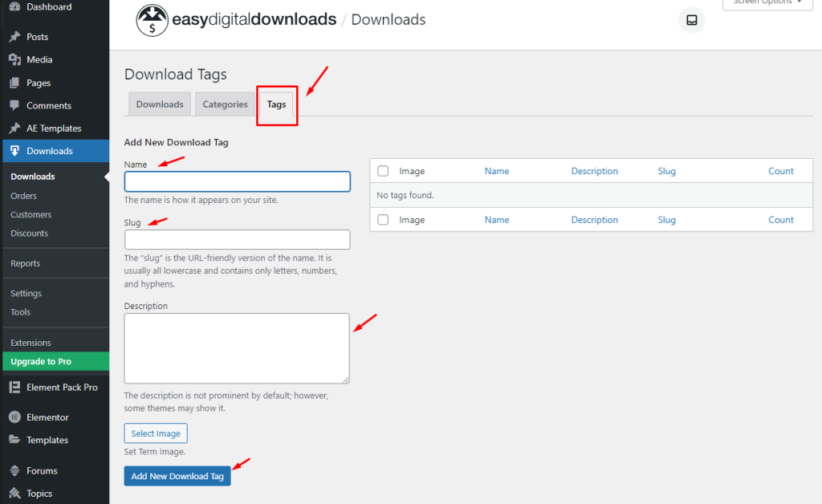Click the Element Pack Pro icon
822x504 pixels.
[14, 387]
